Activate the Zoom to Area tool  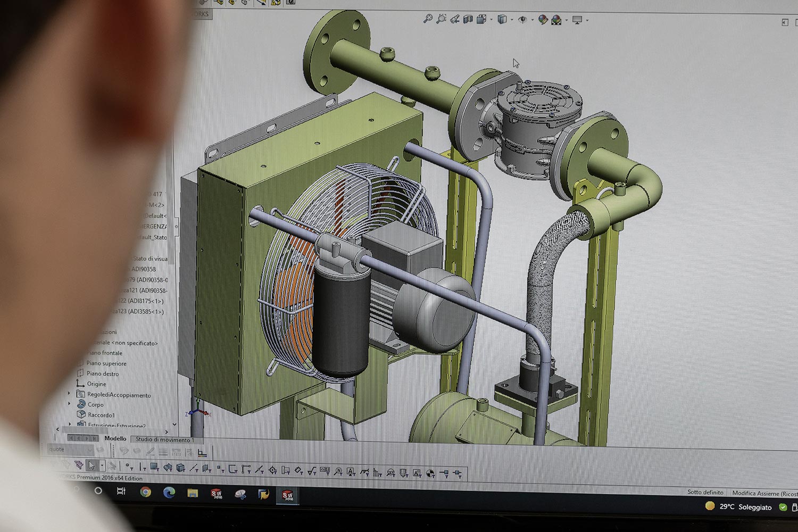click(441, 19)
